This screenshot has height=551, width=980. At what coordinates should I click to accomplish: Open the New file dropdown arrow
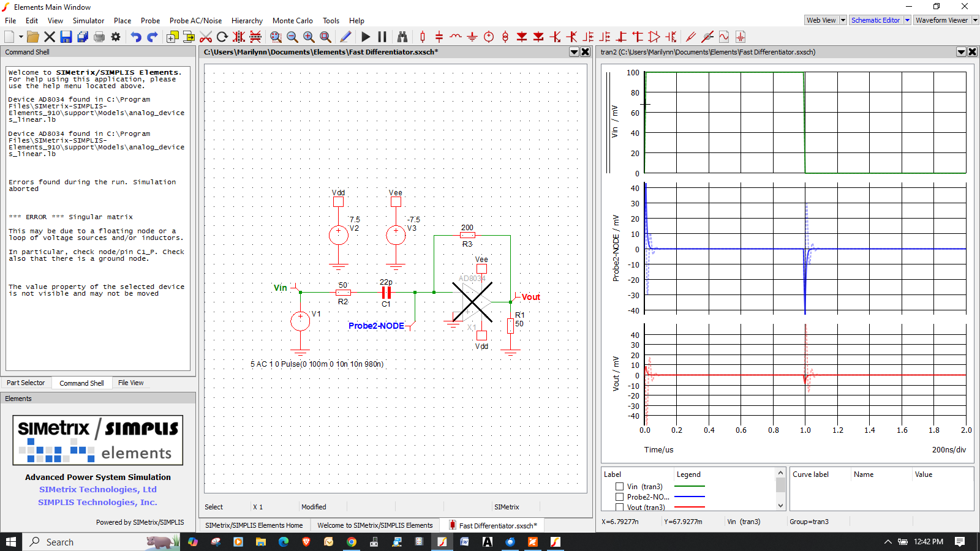pos(21,37)
